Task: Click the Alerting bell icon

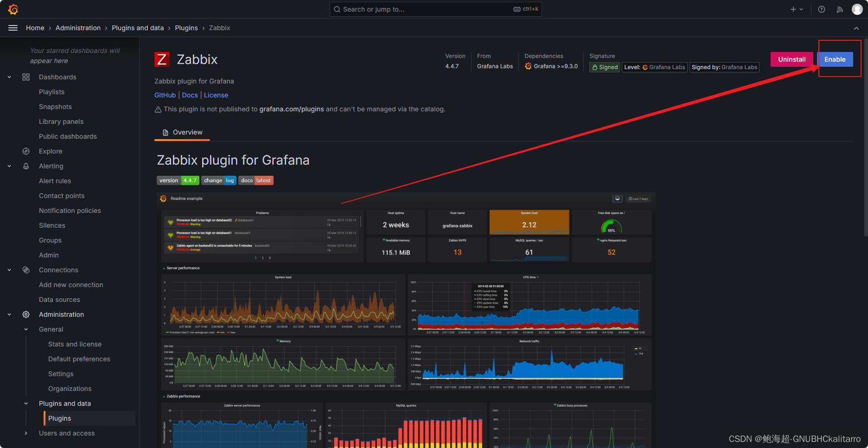Action: (x=26, y=166)
